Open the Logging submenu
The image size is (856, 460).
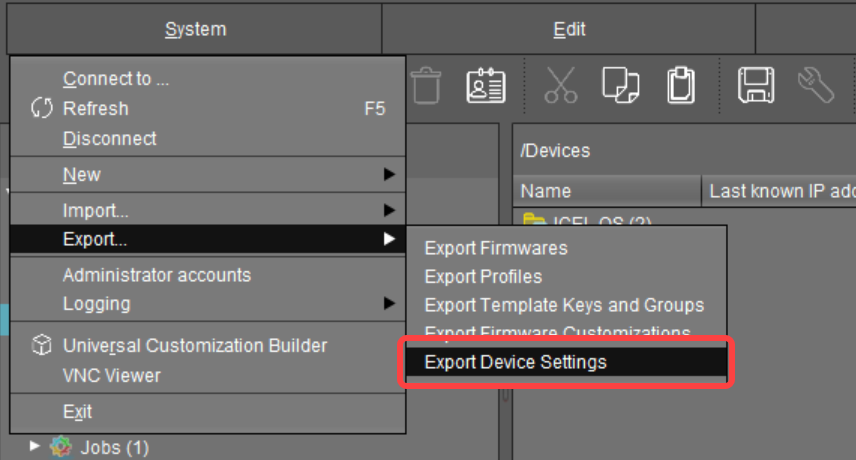click(96, 303)
